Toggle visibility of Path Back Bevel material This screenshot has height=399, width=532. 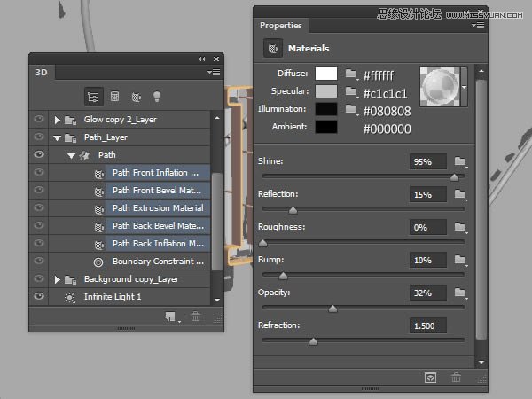pyautogui.click(x=39, y=225)
